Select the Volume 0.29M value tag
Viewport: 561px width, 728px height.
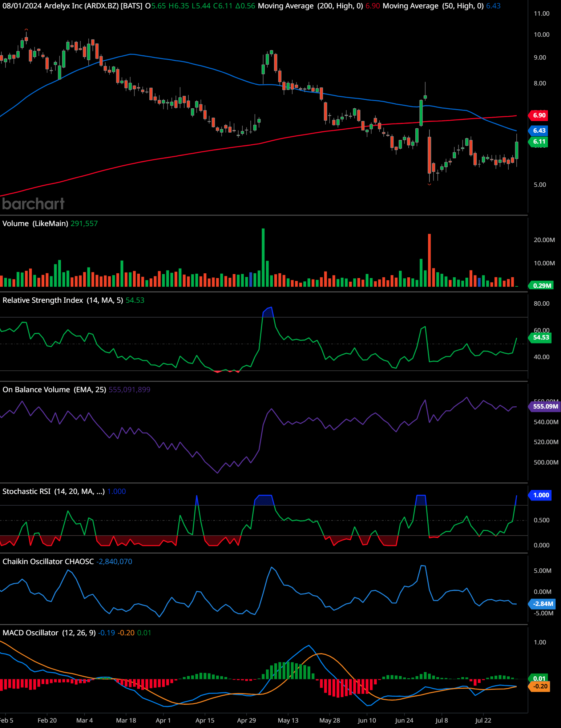[x=541, y=286]
